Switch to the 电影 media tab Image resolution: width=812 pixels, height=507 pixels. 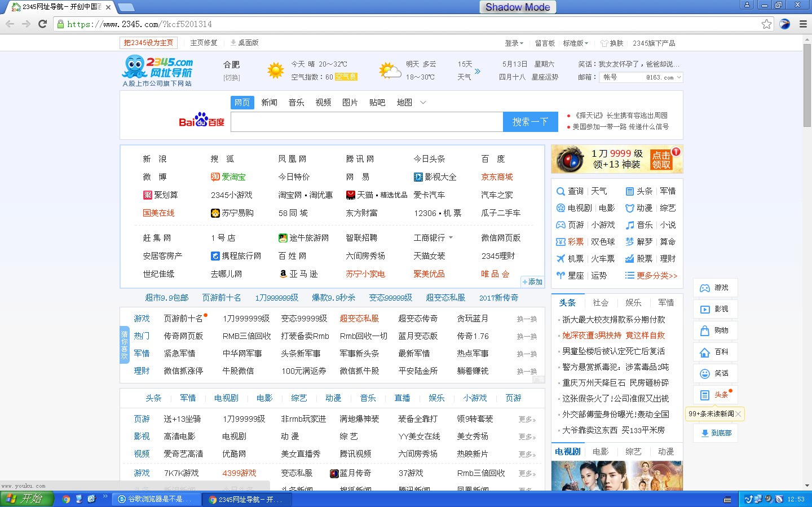(601, 452)
